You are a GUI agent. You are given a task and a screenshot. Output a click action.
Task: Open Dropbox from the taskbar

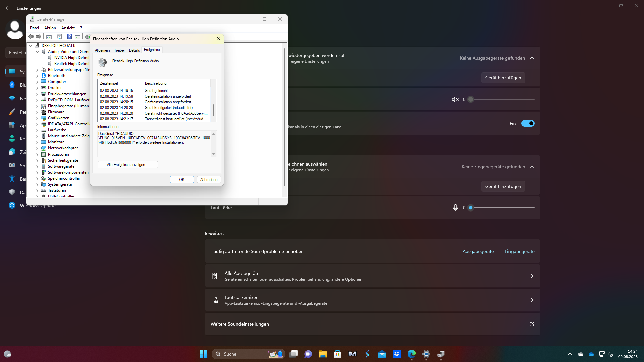click(x=397, y=354)
